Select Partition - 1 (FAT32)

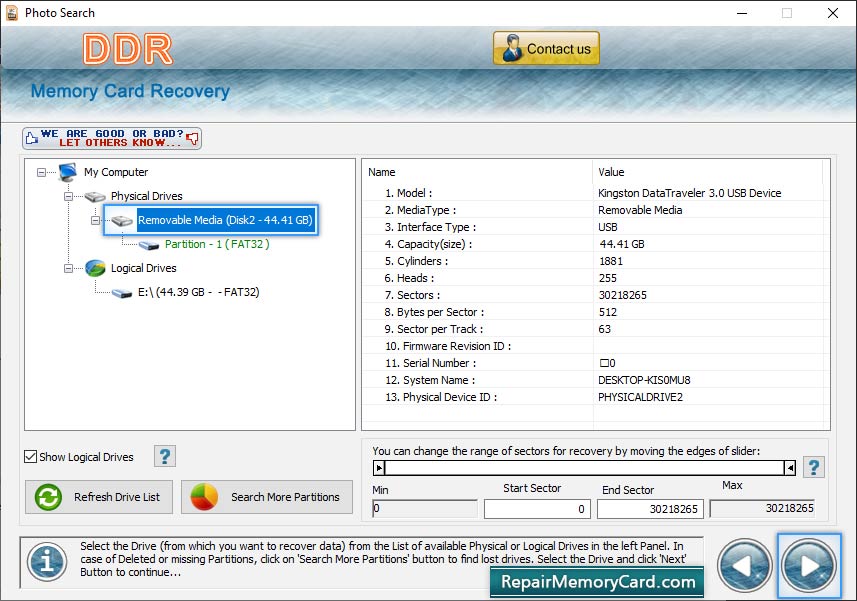[217, 244]
